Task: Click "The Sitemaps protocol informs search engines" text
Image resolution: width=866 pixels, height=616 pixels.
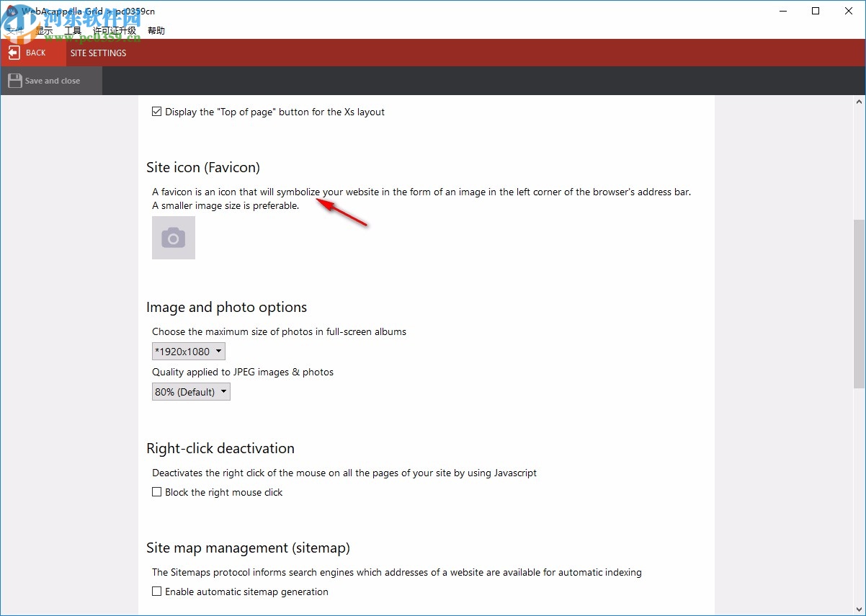Action: [397, 572]
